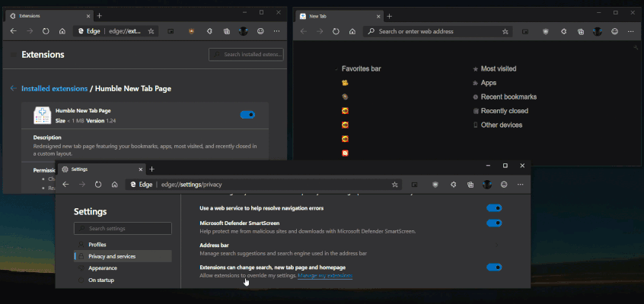This screenshot has width=644, height=304.
Task: Open Privacy and services in sidebar
Action: [x=123, y=256]
